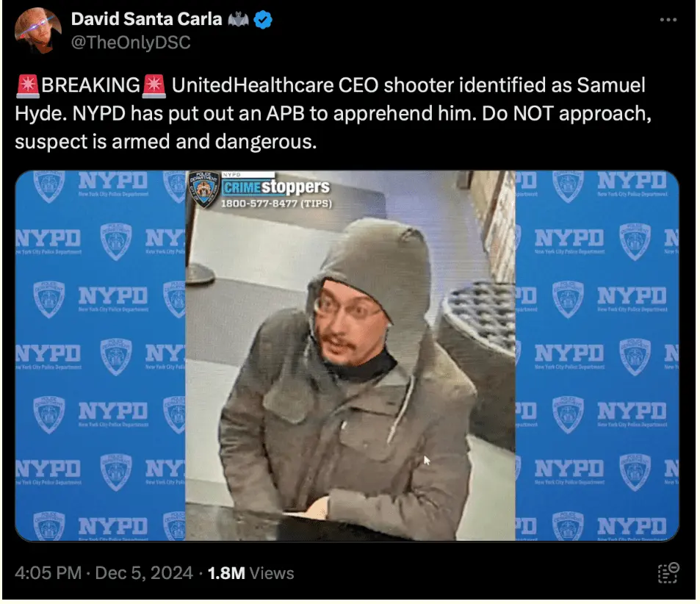The image size is (700, 604).
Task: Open the @TheOnlyDSC handle link
Action: (131, 43)
